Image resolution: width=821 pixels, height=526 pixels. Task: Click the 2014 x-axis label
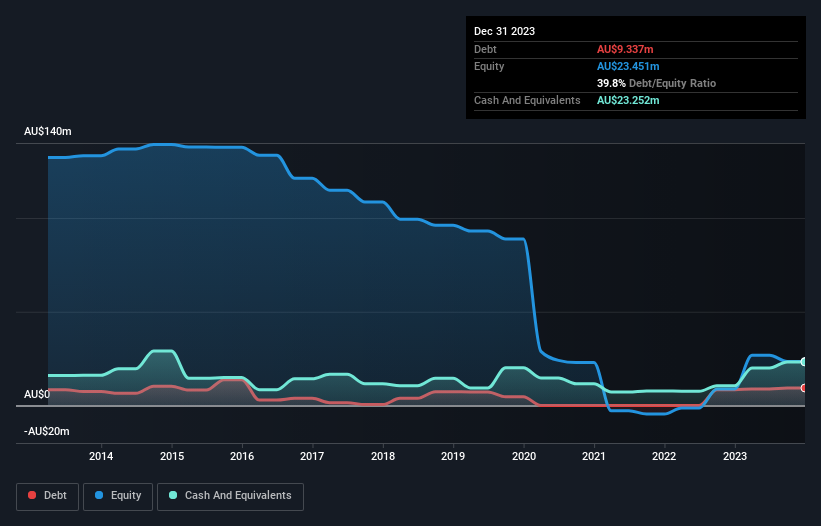click(101, 456)
